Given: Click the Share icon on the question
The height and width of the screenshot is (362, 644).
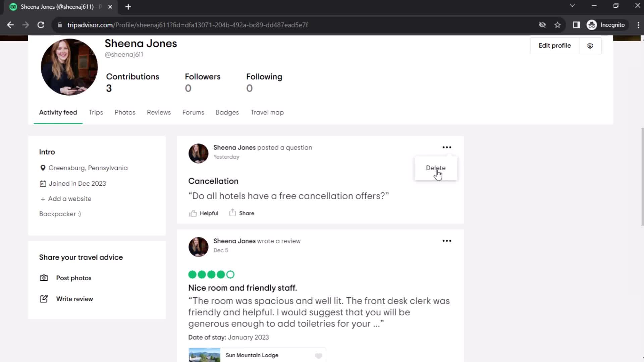Looking at the screenshot, I should (232, 213).
